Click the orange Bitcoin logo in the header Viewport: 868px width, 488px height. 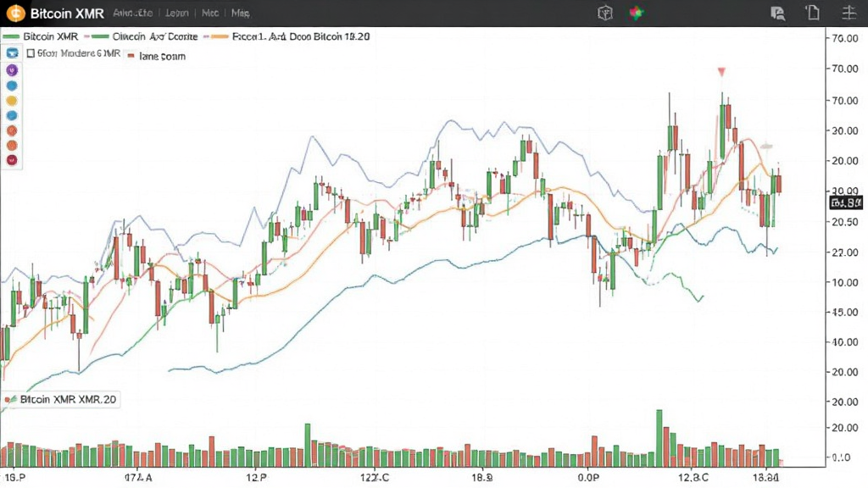coord(15,14)
